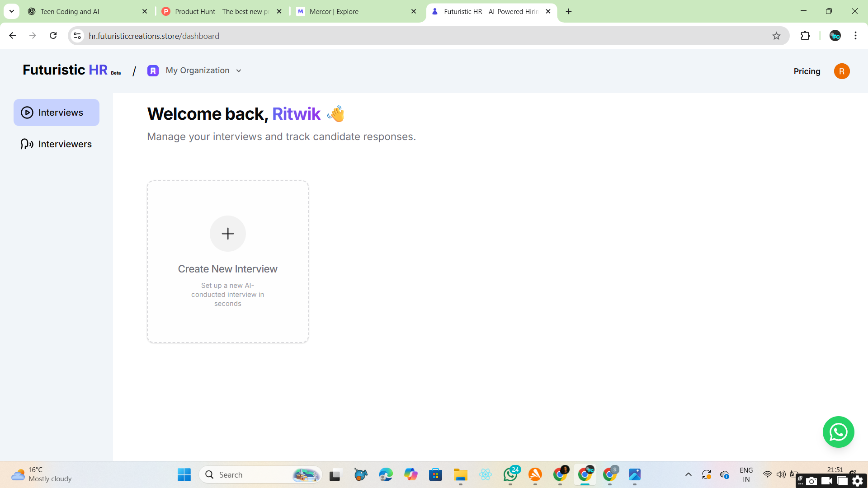Click the browser address bar URL
868x488 pixels.
pyautogui.click(x=154, y=36)
